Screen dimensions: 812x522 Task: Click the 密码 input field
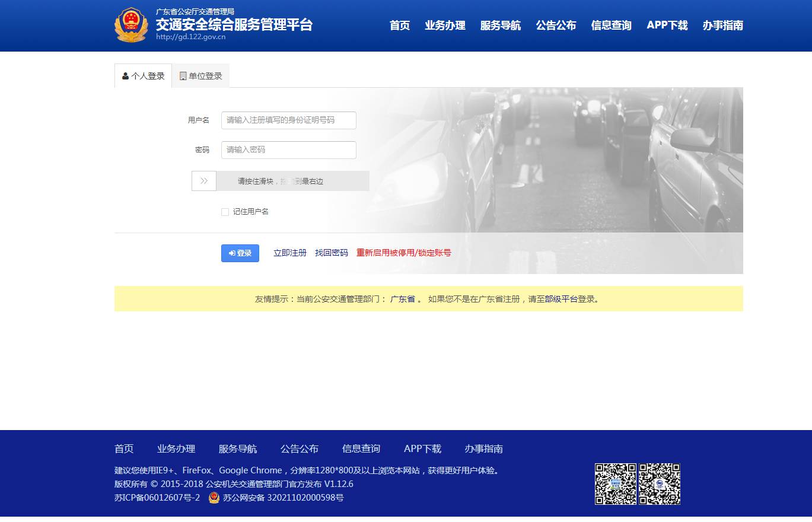(x=289, y=150)
